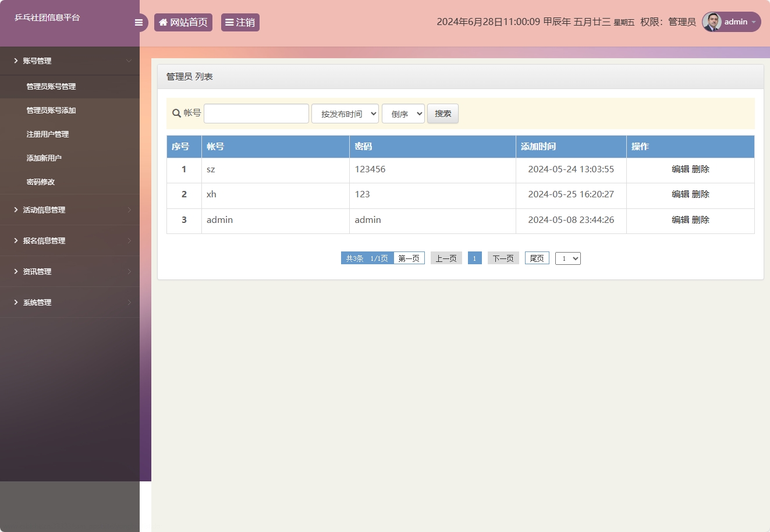Click the 尾页 last page control

(x=536, y=258)
